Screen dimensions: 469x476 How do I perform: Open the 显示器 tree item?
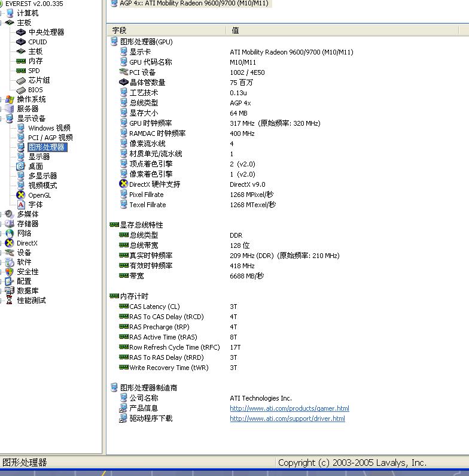39,157
